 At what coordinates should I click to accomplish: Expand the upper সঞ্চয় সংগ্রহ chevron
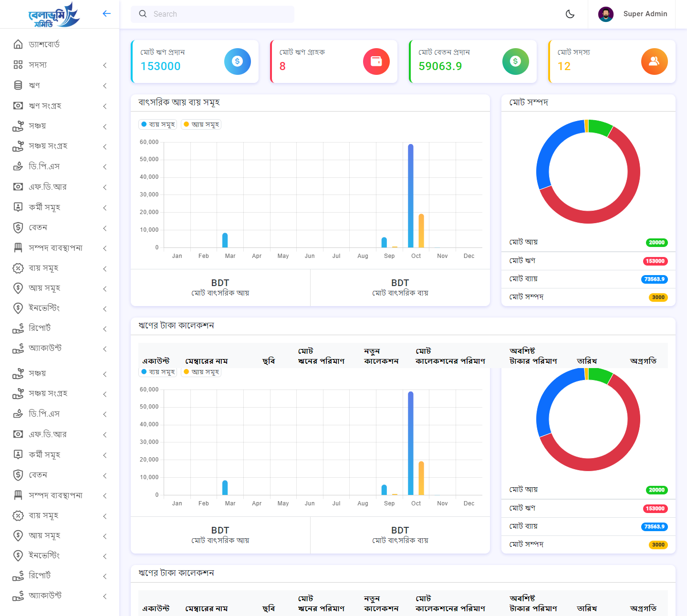coord(105,147)
